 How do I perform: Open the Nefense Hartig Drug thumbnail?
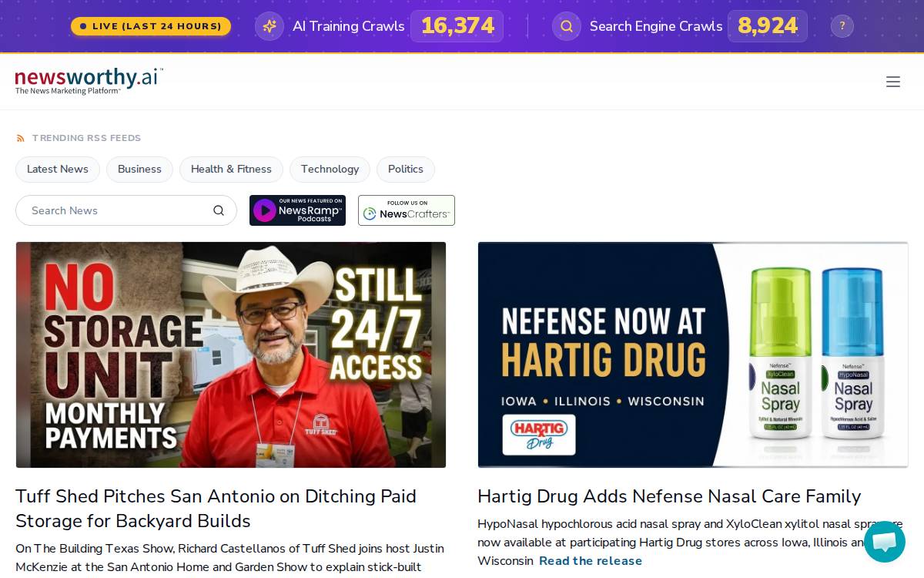[x=693, y=355]
